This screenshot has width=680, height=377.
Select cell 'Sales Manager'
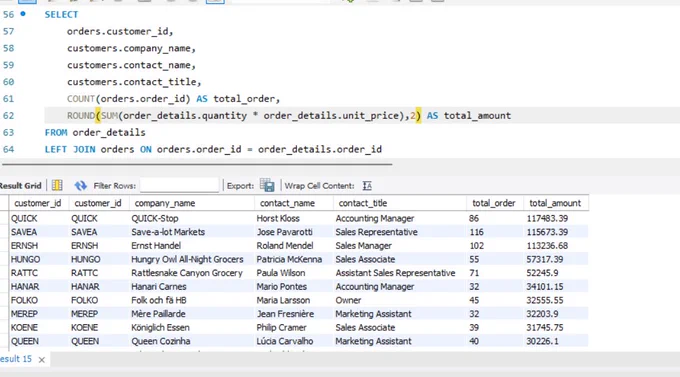[363, 246]
